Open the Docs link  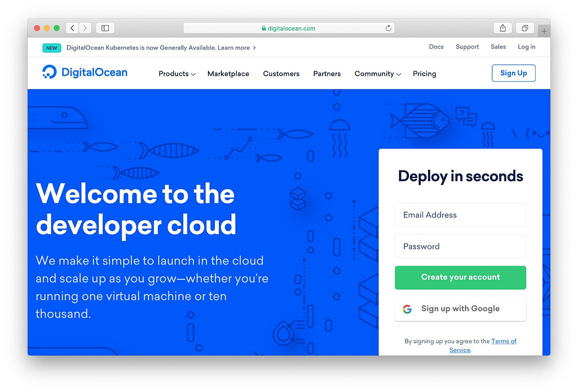click(436, 47)
